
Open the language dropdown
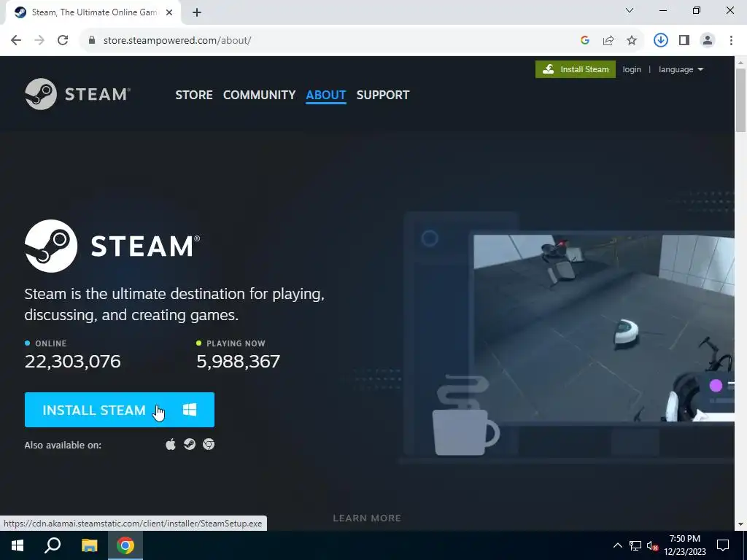(681, 69)
